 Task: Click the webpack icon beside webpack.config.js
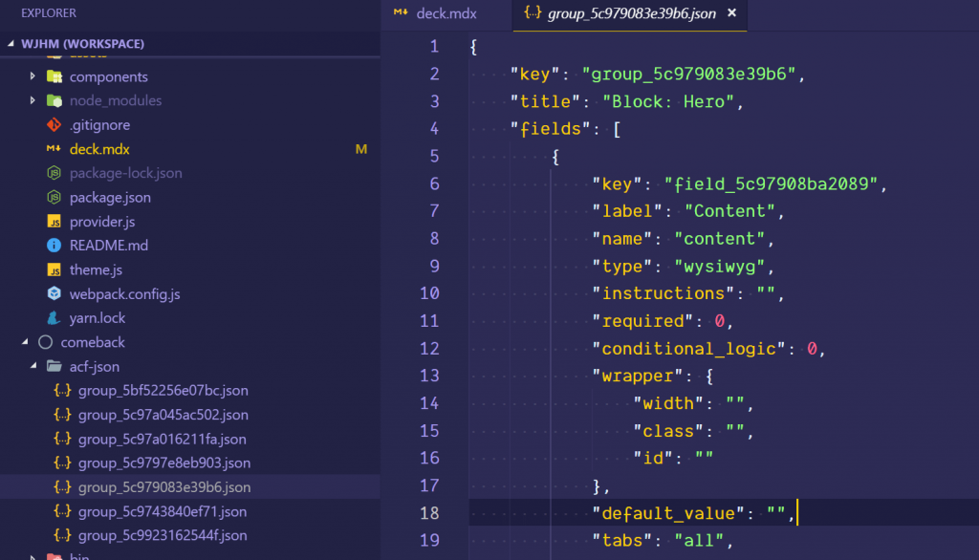[x=54, y=294]
